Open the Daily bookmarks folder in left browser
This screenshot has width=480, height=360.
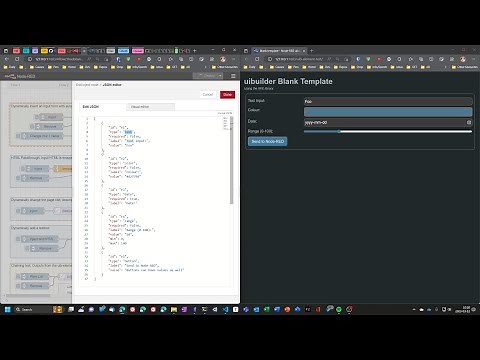tap(10, 67)
